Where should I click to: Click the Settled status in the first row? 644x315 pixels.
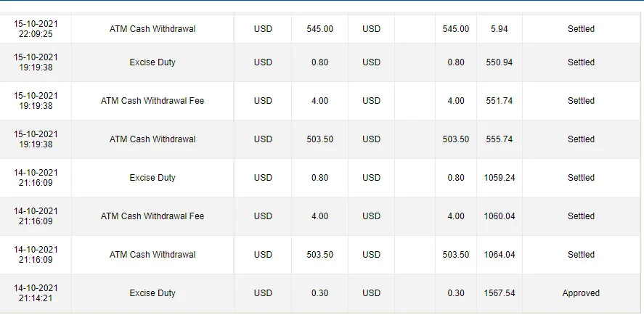pos(581,29)
